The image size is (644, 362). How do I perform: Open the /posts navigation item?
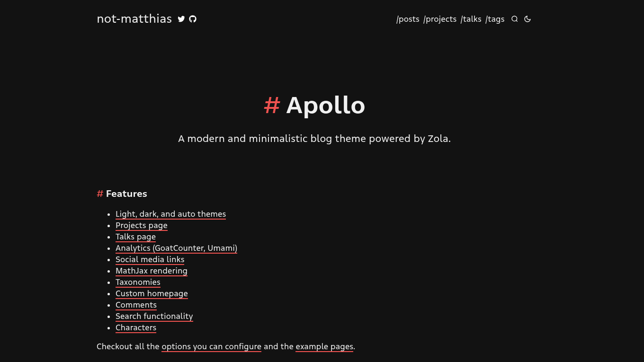[408, 19]
